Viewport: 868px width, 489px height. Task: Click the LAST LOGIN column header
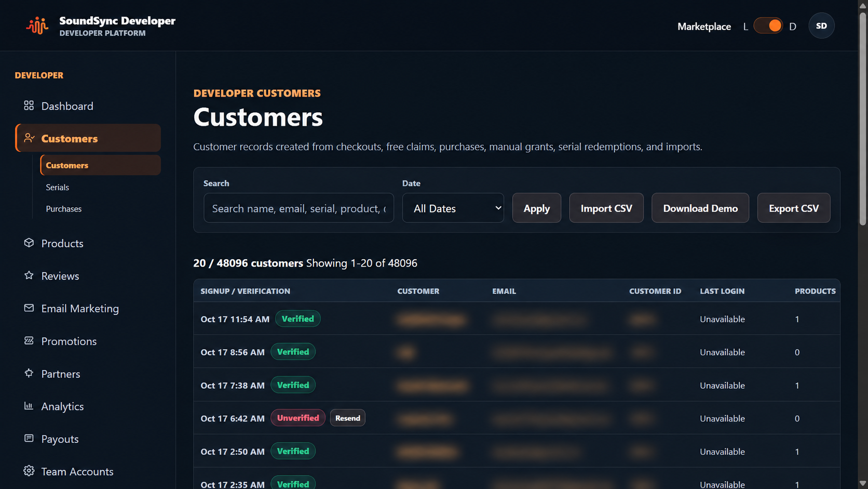[x=722, y=291]
